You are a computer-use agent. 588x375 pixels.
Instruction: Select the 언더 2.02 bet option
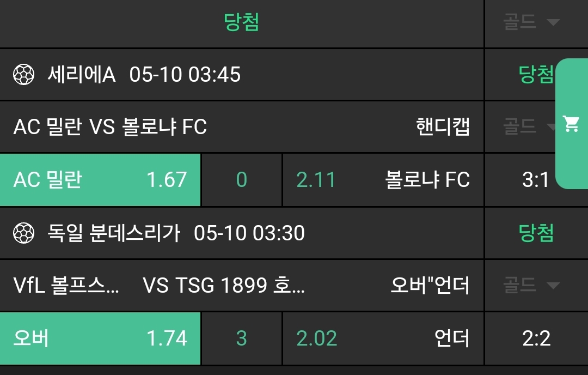click(x=383, y=338)
